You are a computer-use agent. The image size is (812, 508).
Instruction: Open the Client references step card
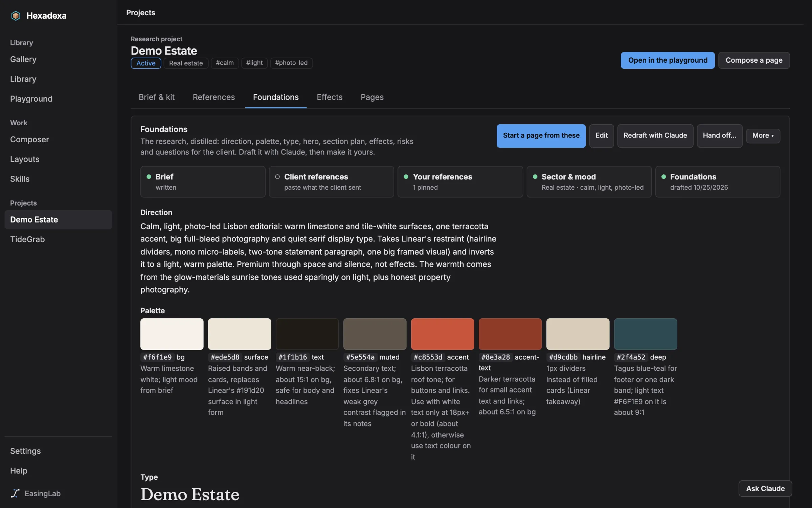tap(331, 182)
